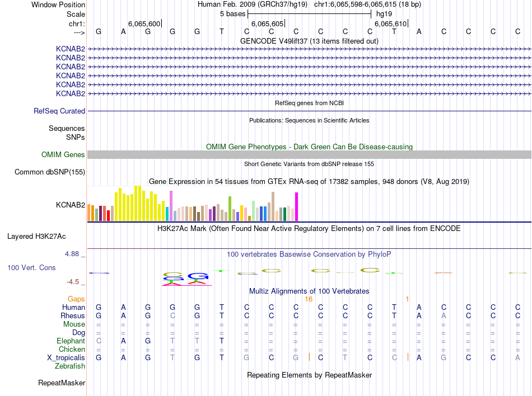Click ruler position '6,065,600'
This screenshot has width=532, height=396.
tap(144, 23)
